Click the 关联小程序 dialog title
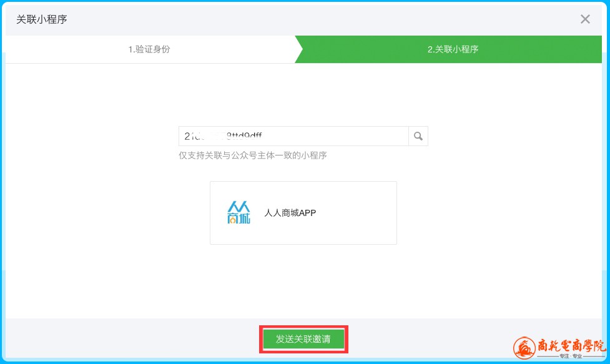Image resolution: width=610 pixels, height=364 pixels. (x=42, y=19)
